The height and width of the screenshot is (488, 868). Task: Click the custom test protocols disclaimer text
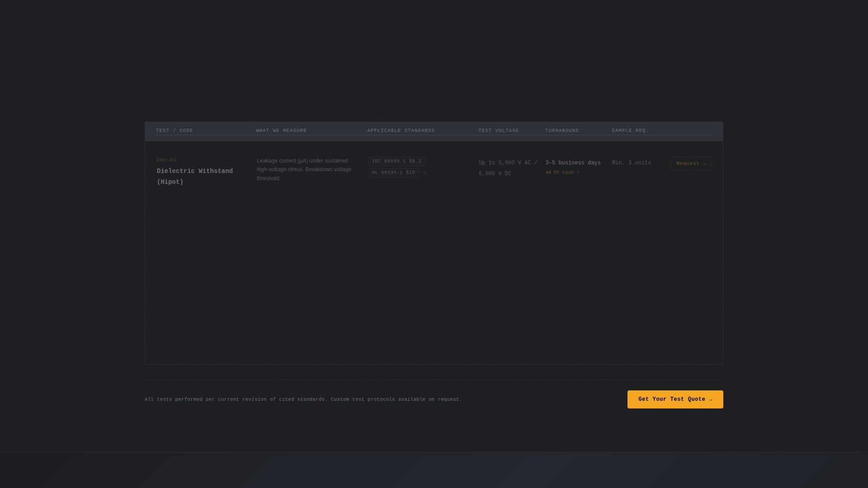click(x=303, y=399)
